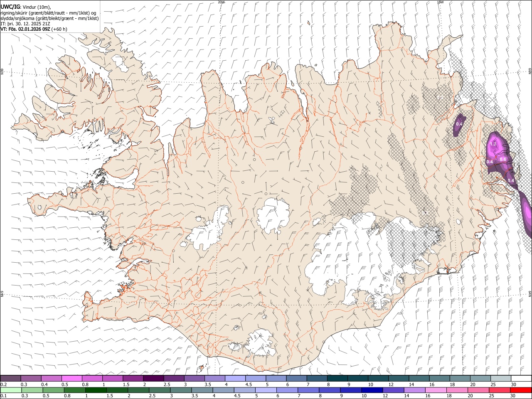Image resolution: width=532 pixels, height=399 pixels.
Task: Click the '66N' latitude label on the right edge
Action: 530,71
